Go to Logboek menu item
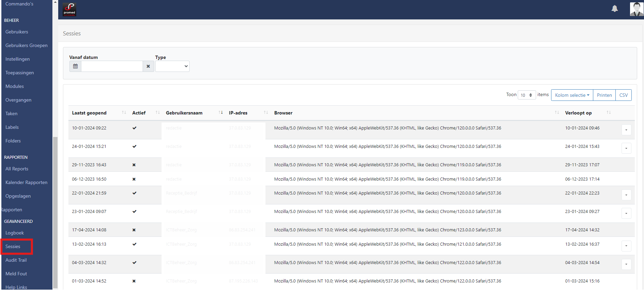644x291 pixels. [15, 233]
